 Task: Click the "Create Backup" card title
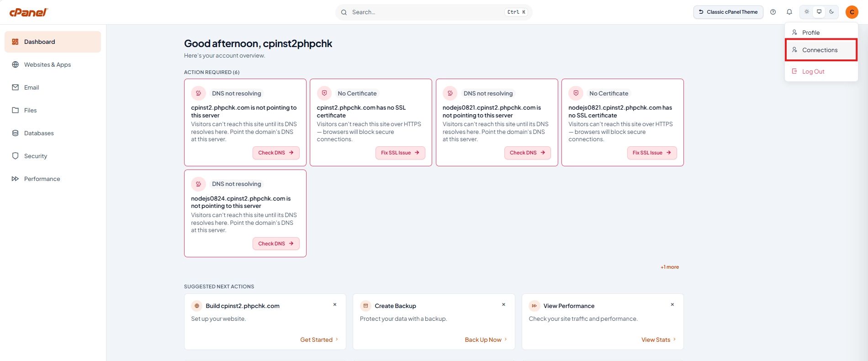[x=395, y=306]
